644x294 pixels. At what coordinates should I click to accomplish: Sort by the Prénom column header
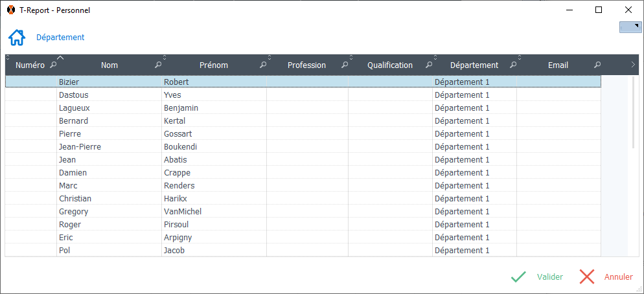click(x=214, y=65)
